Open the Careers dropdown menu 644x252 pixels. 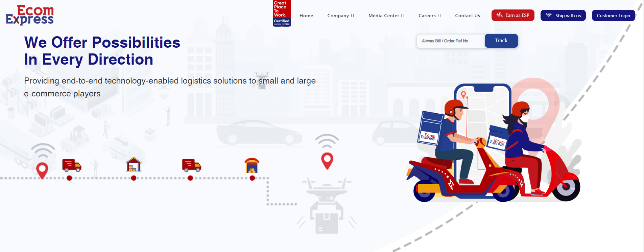[429, 16]
